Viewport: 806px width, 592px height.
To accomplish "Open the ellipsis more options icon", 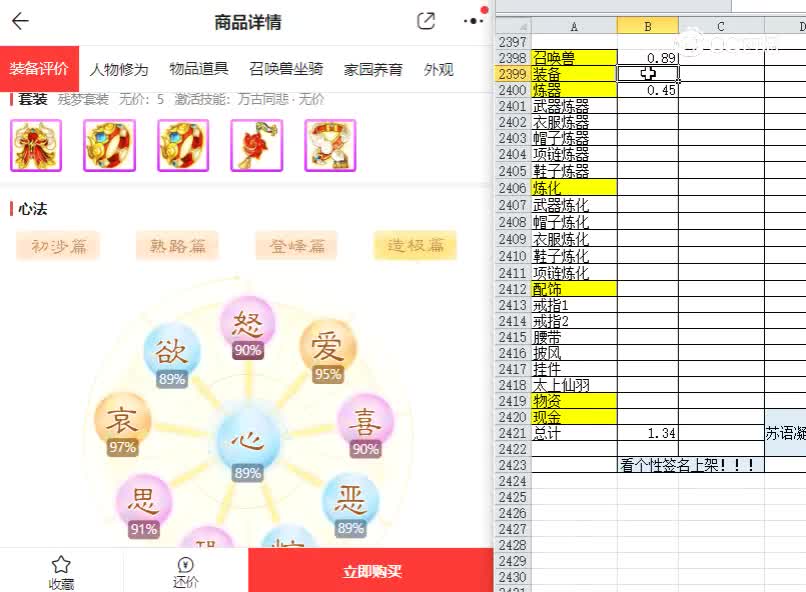I will (x=473, y=21).
